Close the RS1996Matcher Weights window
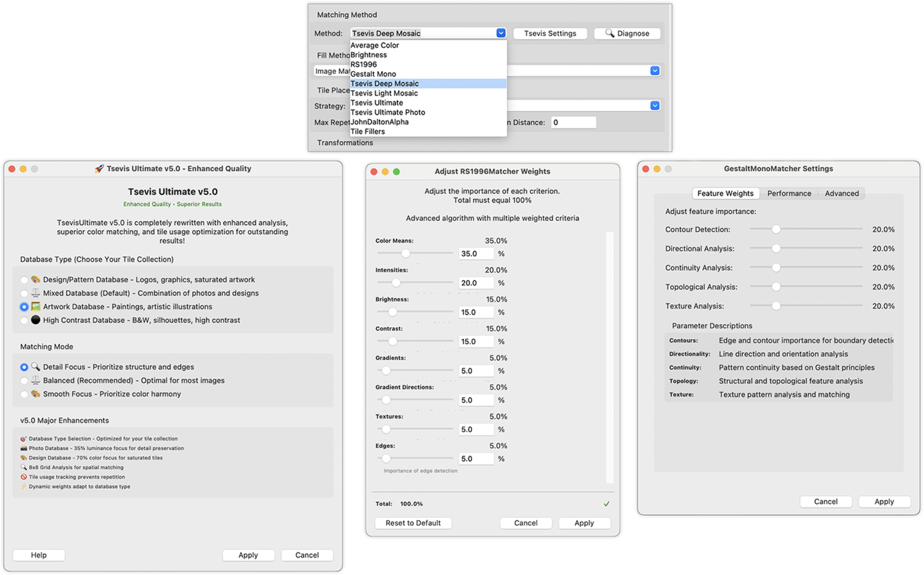Viewport: 924px width, 575px height. [374, 172]
